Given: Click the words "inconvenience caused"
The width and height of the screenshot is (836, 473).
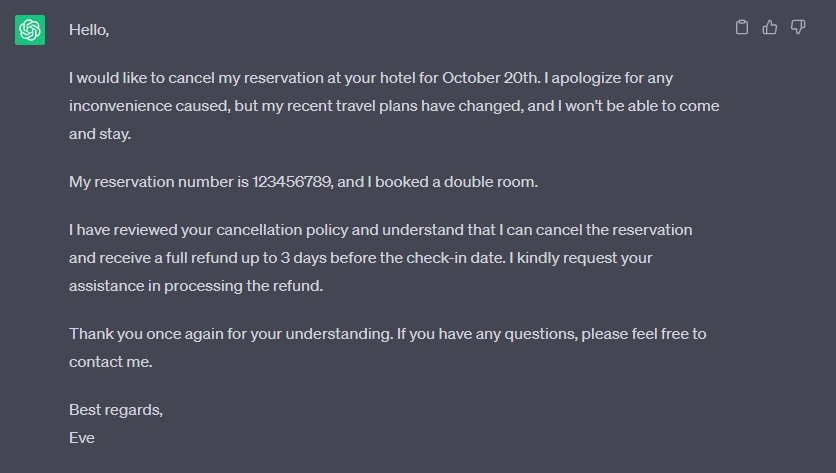Looking at the screenshot, I should coord(149,106).
